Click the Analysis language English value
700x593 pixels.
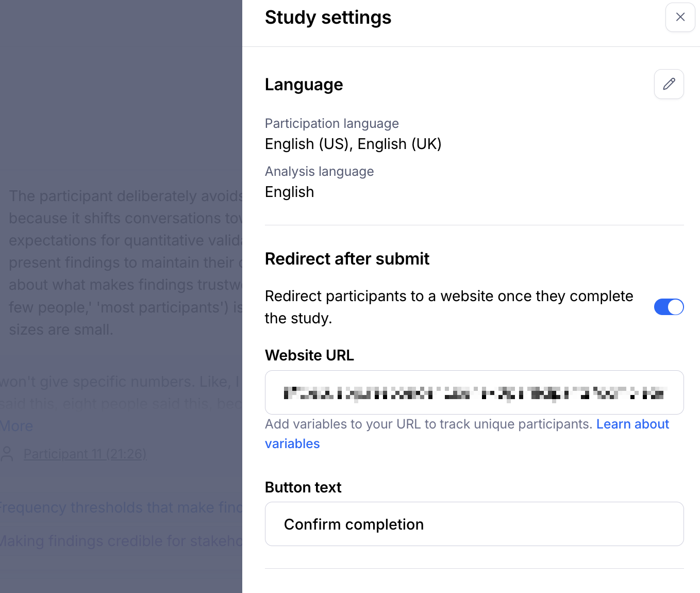tap(289, 192)
